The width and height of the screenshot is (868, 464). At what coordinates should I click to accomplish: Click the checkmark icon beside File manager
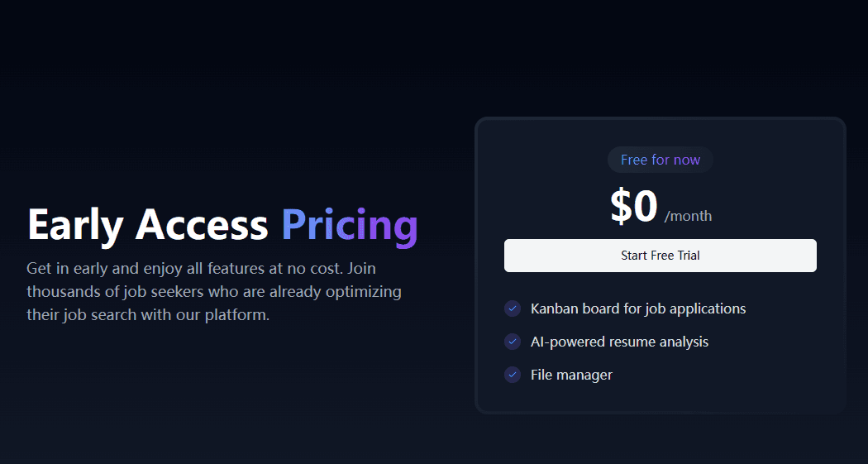pyautogui.click(x=513, y=375)
